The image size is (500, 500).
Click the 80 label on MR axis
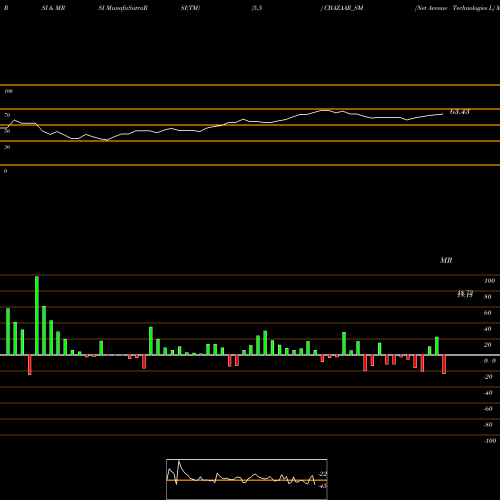[x=488, y=297]
